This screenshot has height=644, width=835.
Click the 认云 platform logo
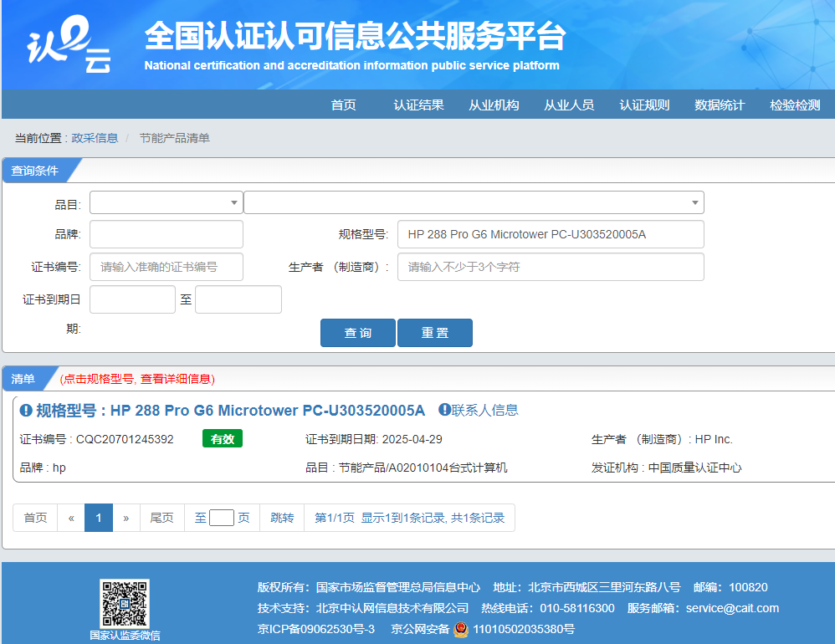point(69,44)
